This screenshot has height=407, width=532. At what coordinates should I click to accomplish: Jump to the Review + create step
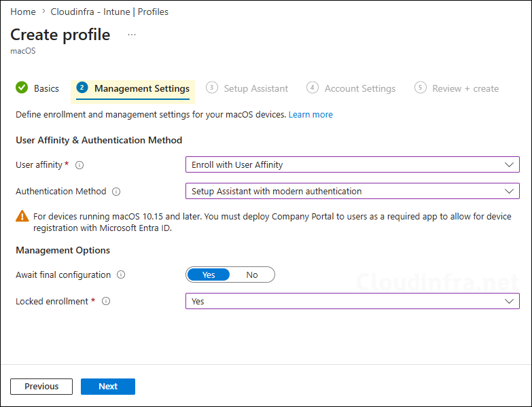pyautogui.click(x=457, y=88)
